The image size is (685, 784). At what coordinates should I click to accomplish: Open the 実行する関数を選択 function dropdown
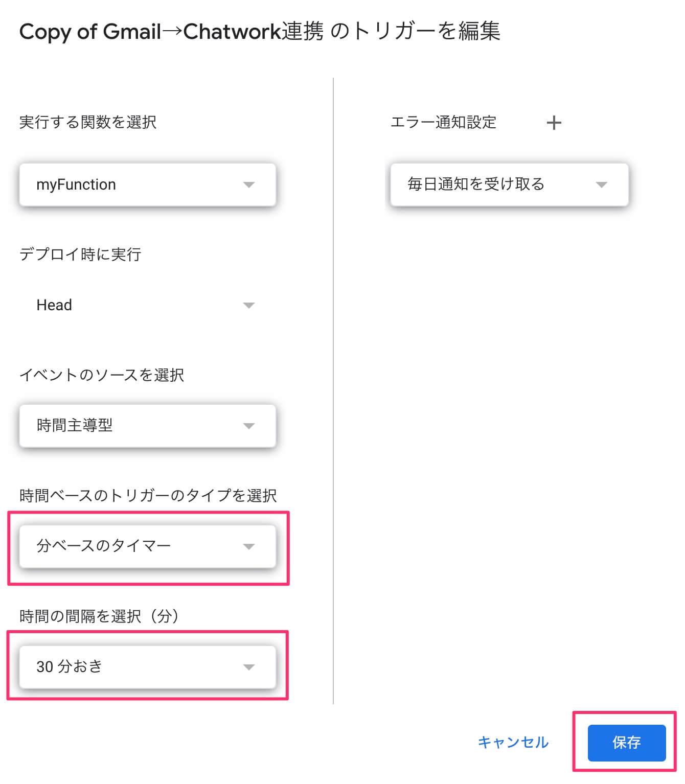click(x=147, y=185)
